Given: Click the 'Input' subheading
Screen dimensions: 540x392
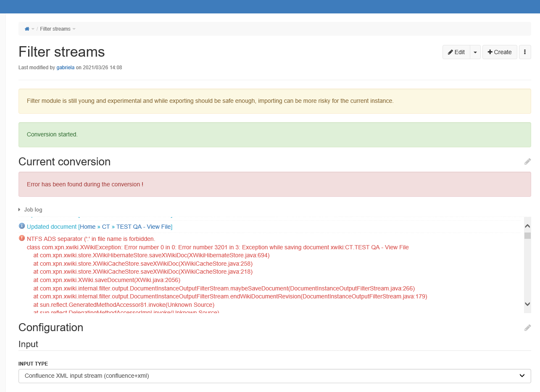Looking at the screenshot, I should [x=29, y=344].
